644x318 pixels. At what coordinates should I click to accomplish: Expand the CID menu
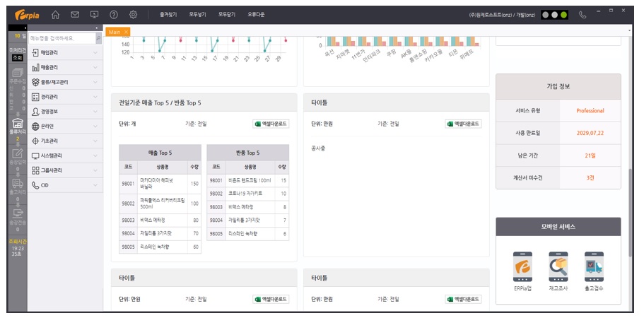65,184
